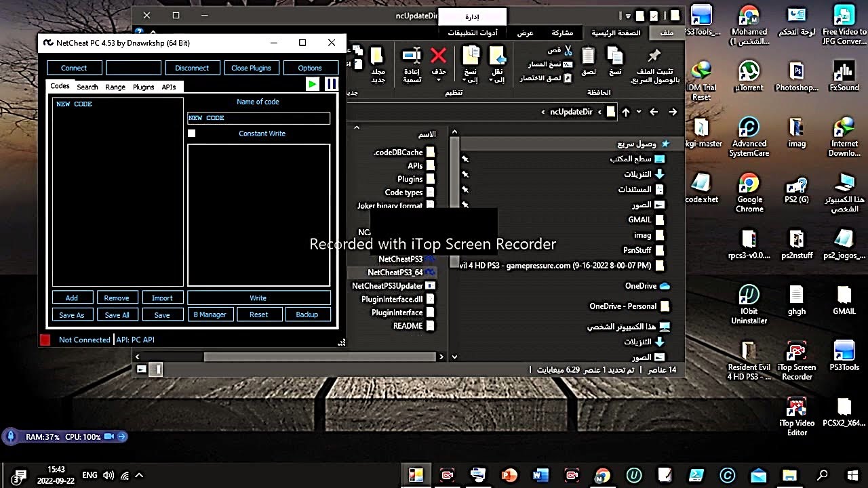
Task: Click the Word icon in taskbar
Action: point(540,475)
